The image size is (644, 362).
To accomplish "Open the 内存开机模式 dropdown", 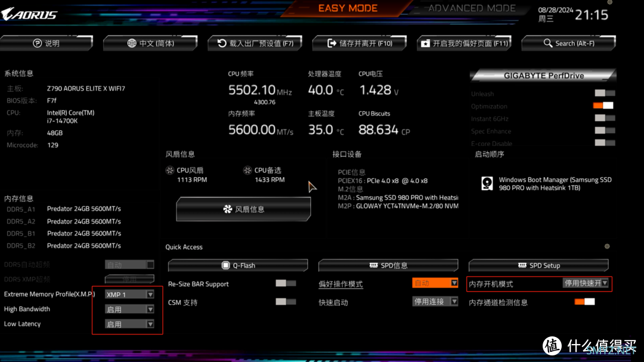I will point(586,283).
